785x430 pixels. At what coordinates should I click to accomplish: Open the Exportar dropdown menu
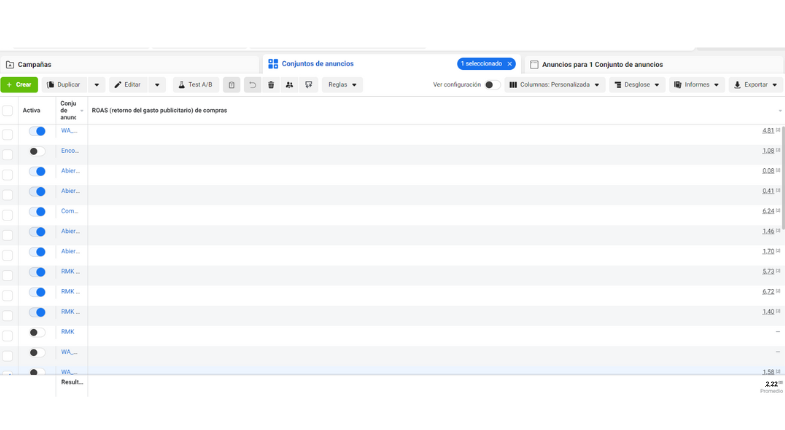click(756, 85)
